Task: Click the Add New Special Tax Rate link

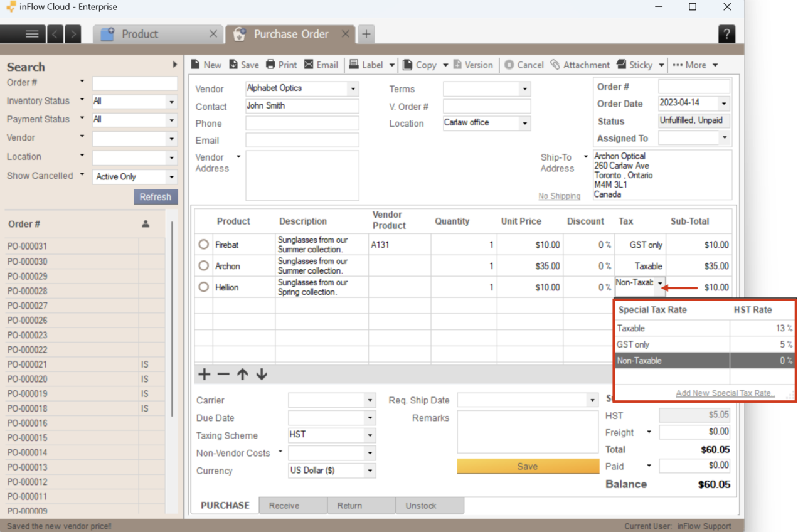Action: (725, 393)
